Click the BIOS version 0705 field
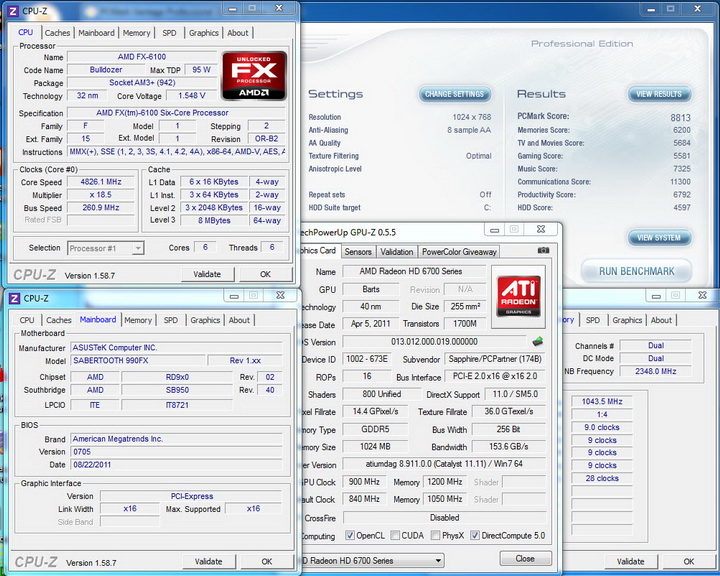This screenshot has width=720, height=576. 176,452
